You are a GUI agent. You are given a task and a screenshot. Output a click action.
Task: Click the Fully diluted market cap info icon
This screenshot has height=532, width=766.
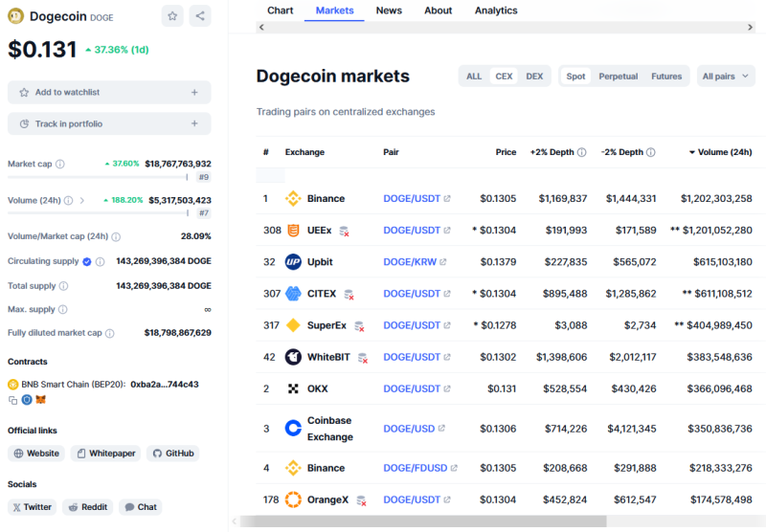coord(110,333)
